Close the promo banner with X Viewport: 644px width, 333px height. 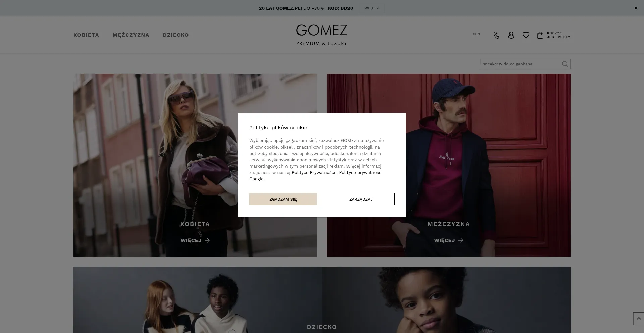(636, 8)
